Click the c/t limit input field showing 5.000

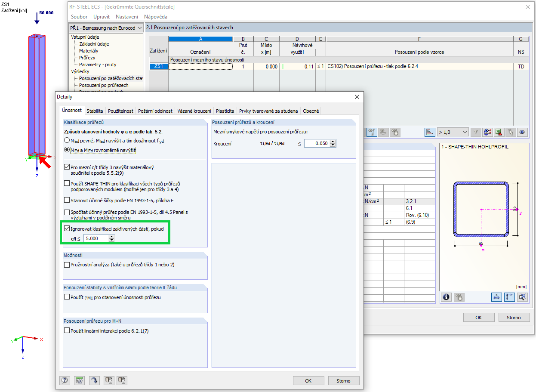tap(96, 238)
